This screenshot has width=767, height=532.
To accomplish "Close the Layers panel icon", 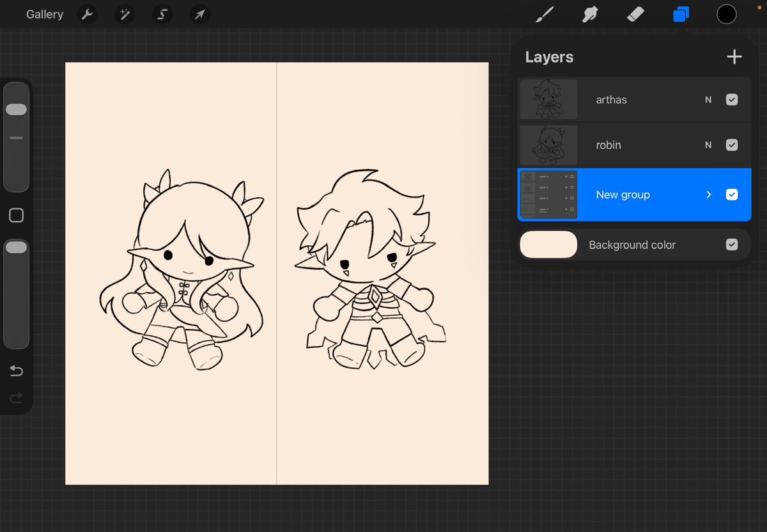I will coord(681,14).
